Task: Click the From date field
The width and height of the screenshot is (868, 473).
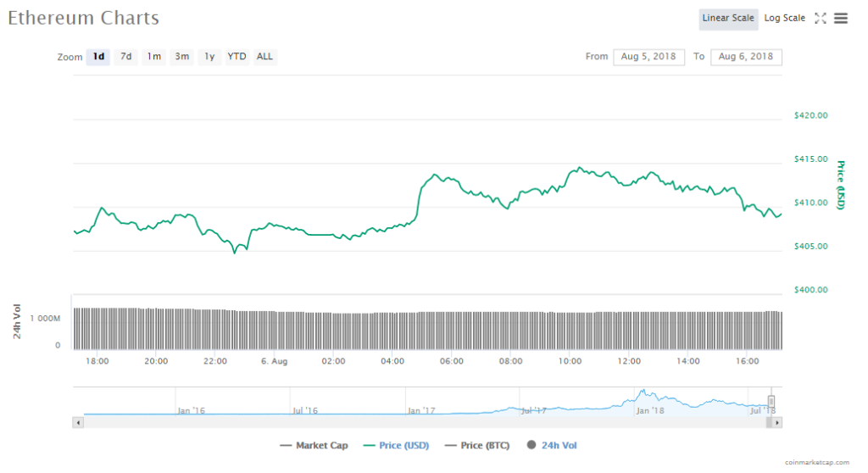Action: [648, 57]
